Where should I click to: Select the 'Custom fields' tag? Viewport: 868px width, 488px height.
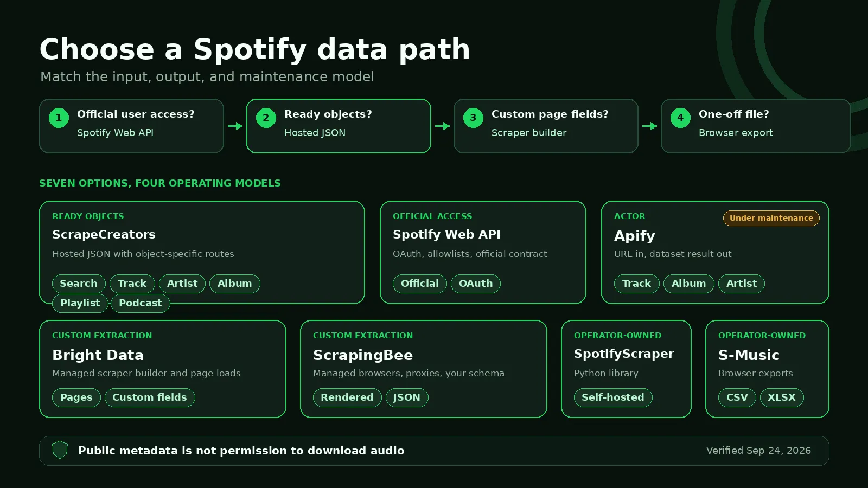[150, 397]
